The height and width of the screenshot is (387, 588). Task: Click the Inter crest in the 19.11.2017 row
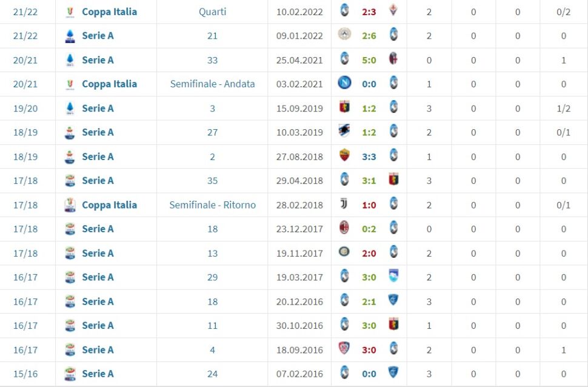point(344,252)
